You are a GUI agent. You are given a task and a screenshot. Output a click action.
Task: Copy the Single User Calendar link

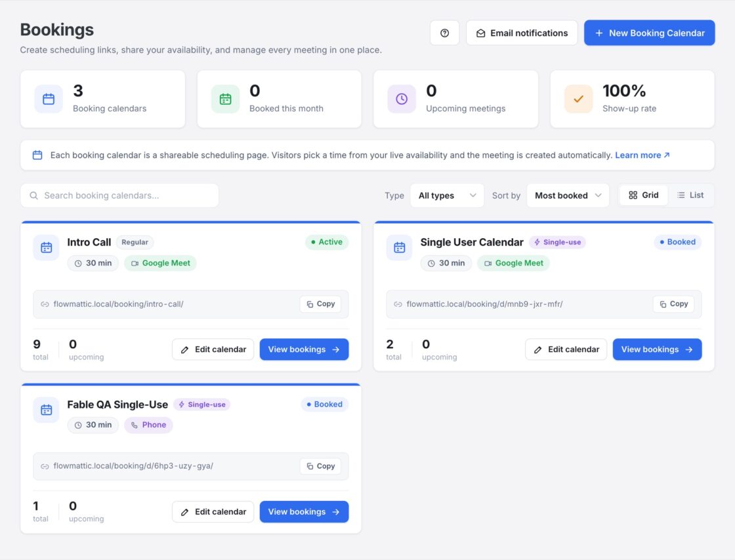pyautogui.click(x=673, y=304)
